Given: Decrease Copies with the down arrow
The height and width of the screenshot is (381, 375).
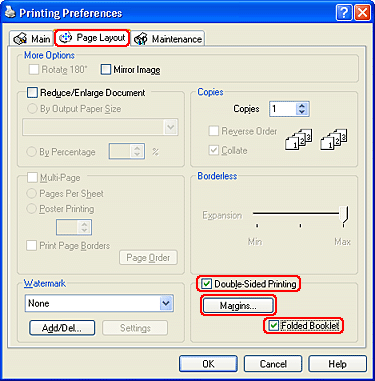Looking at the screenshot, I should point(302,112).
